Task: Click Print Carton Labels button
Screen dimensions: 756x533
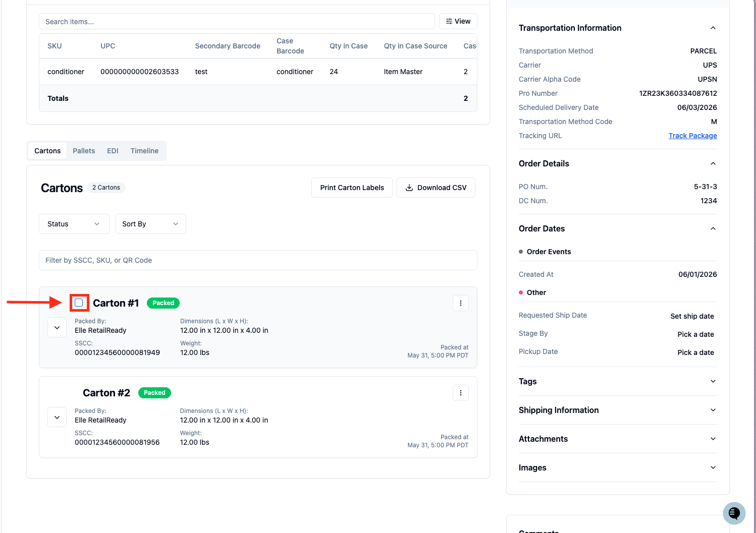Action: (352, 188)
